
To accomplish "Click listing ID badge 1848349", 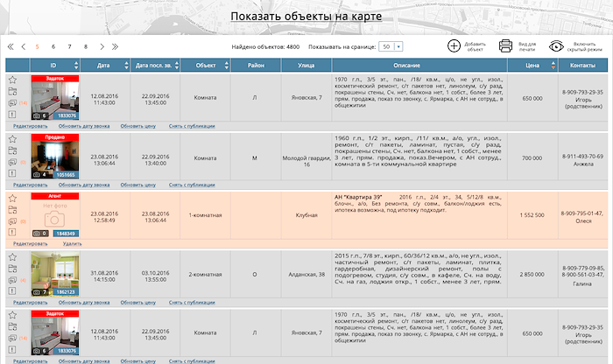I will (66, 234).
